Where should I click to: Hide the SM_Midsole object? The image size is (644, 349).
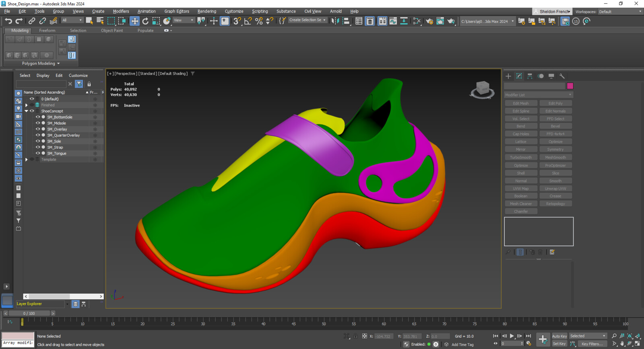click(x=38, y=123)
